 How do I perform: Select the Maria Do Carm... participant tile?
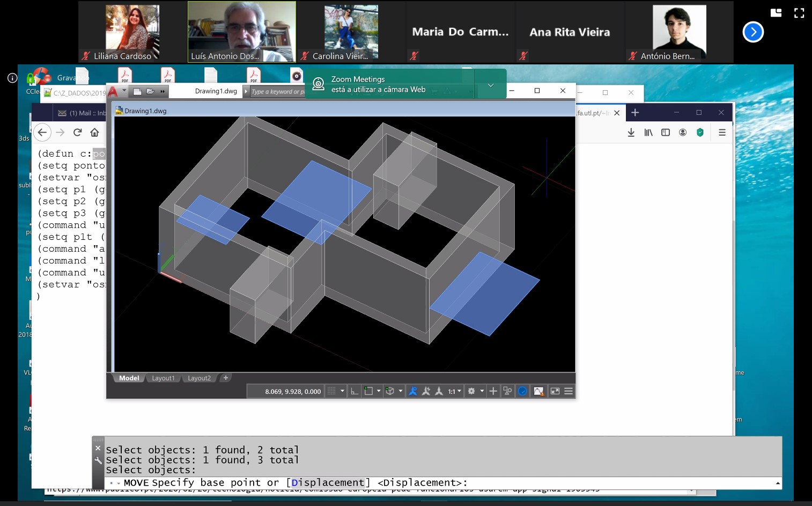coord(461,32)
